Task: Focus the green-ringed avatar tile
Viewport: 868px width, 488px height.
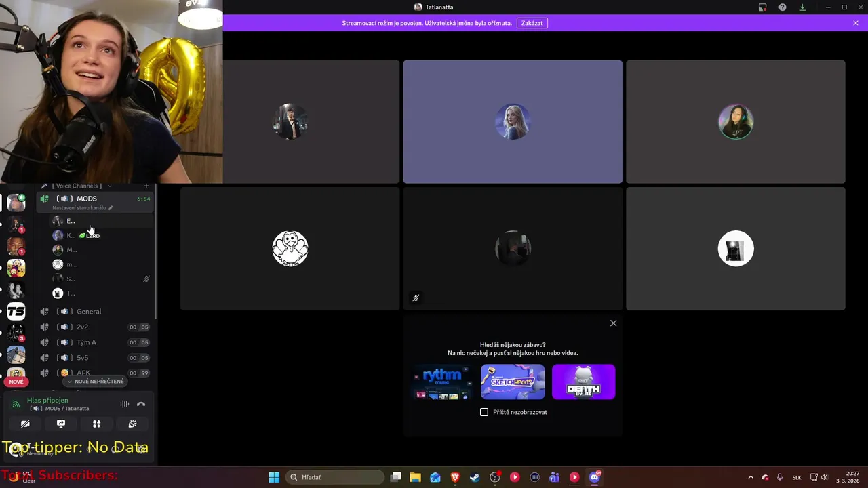Action: click(x=736, y=122)
